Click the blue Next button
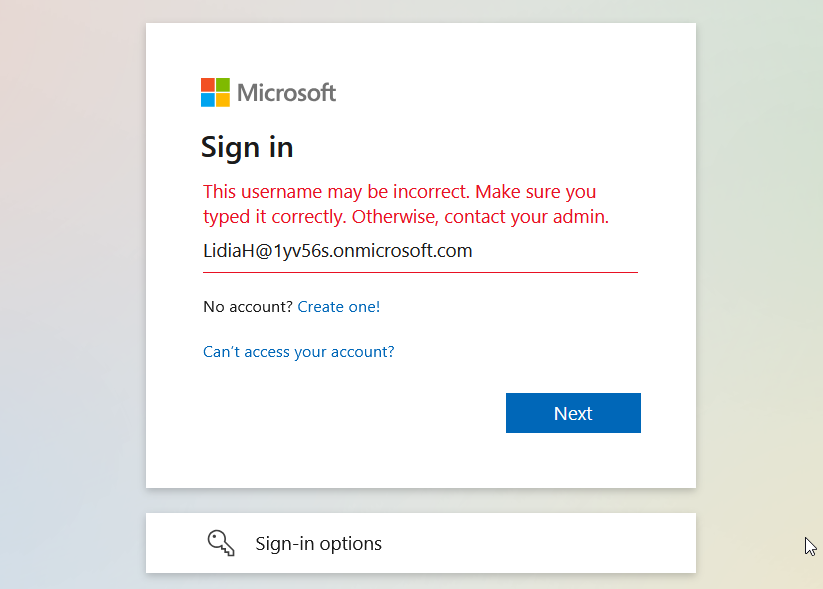823x589 pixels. point(573,413)
